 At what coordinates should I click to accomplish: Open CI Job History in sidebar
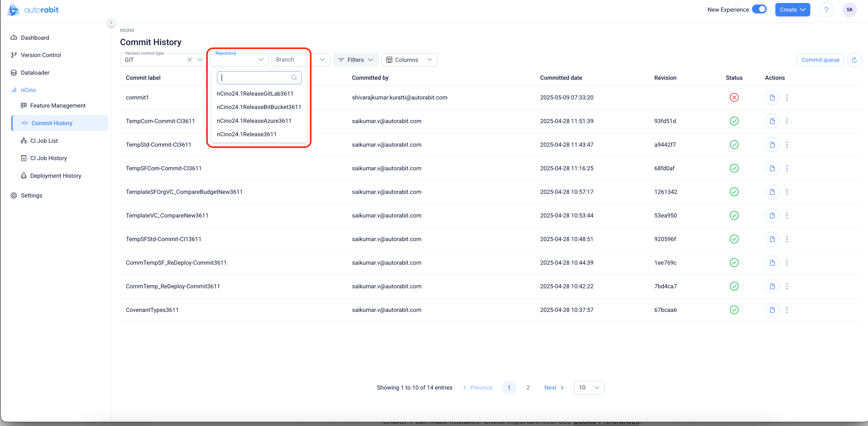[x=49, y=158]
